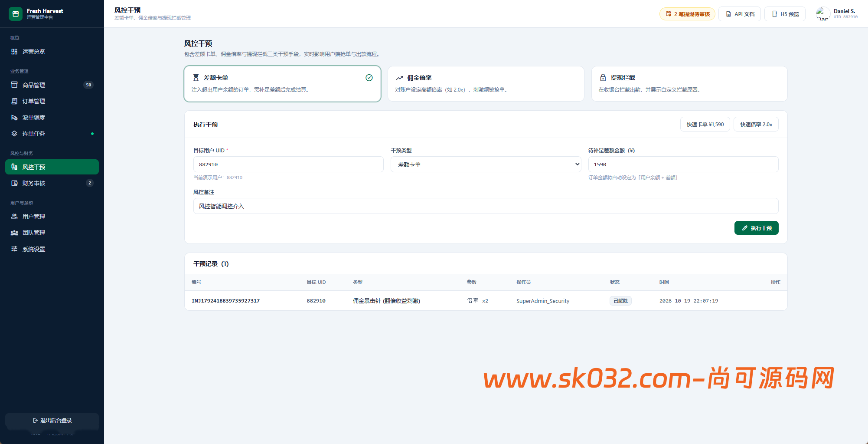Click the 已解除 status badge

[x=620, y=301]
